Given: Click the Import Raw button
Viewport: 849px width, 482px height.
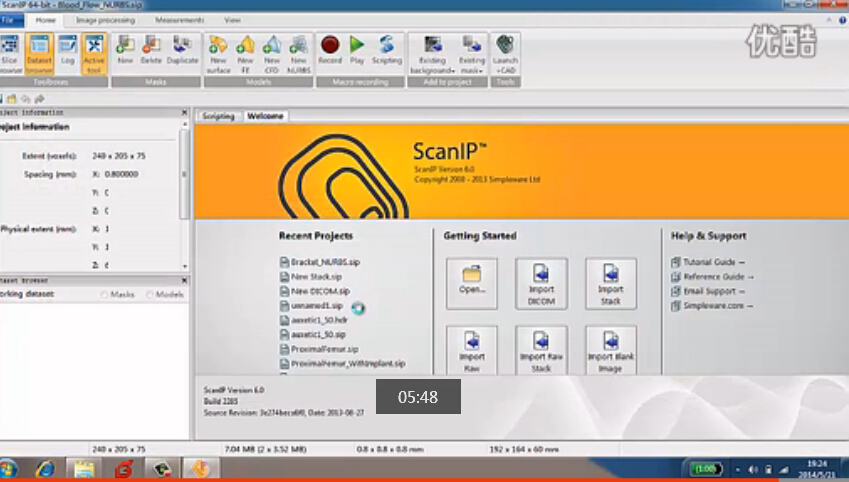Looking at the screenshot, I should point(472,350).
